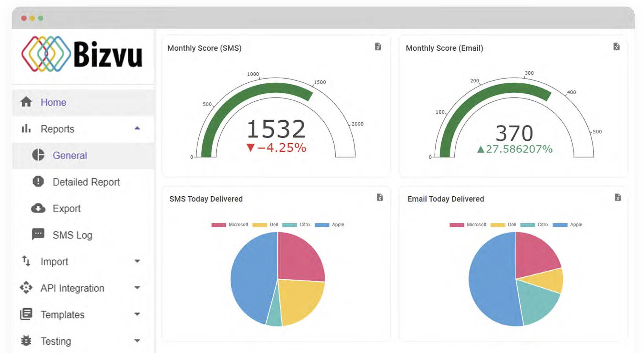Click the Bizvu logo
The height and width of the screenshot is (353, 644).
(x=82, y=54)
